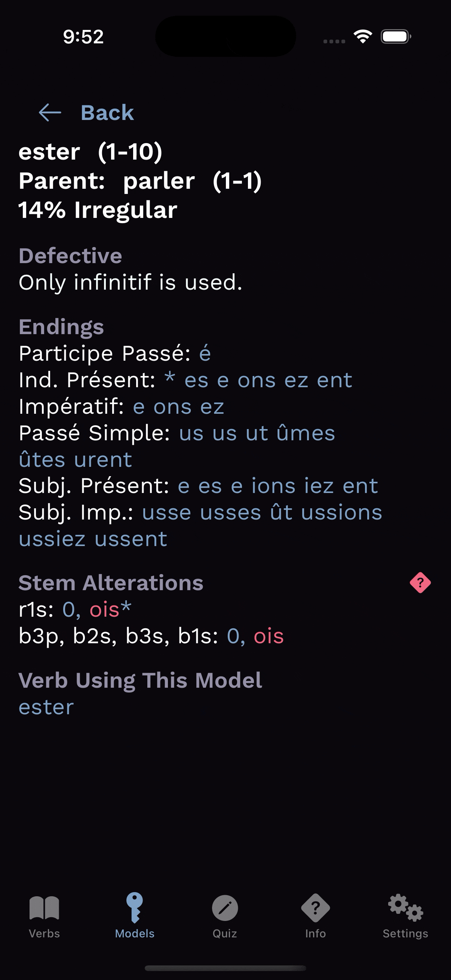
Task: Switch to the Verbs tab label
Action: coord(44,934)
